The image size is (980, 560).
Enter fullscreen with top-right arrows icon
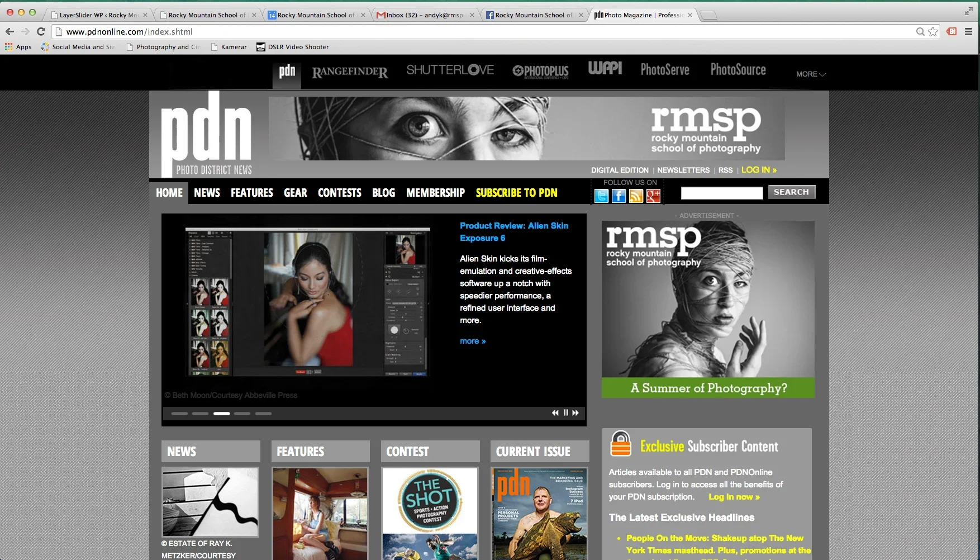(x=968, y=11)
